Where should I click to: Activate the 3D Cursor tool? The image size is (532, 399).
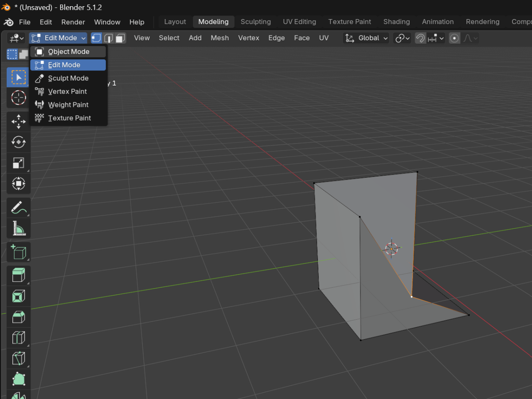[18, 98]
